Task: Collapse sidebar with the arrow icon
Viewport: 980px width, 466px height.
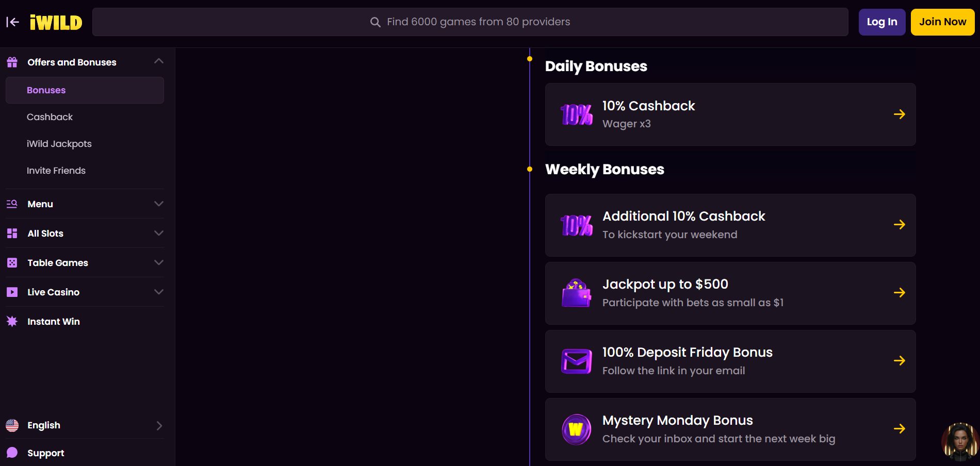Action: [12, 22]
